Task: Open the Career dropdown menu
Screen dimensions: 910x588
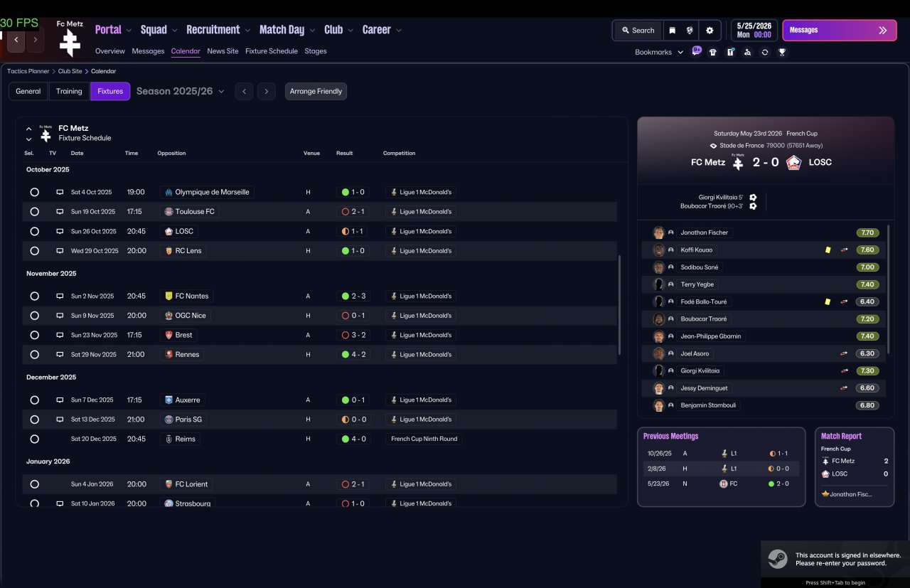Action: 382,30
